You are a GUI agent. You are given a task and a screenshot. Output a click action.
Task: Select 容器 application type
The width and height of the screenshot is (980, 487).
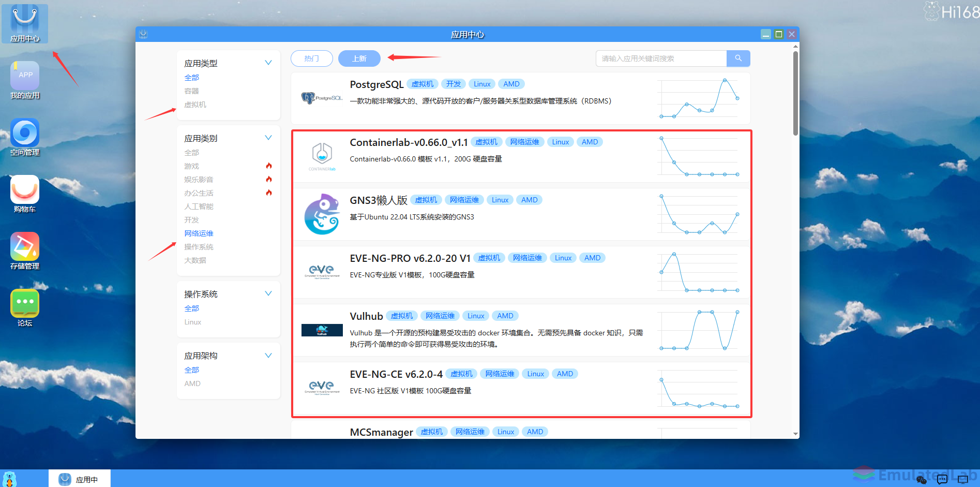(192, 91)
